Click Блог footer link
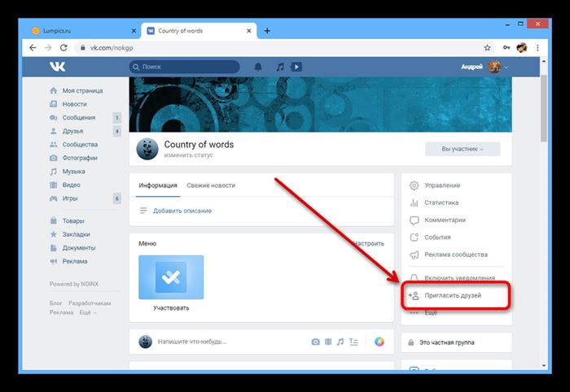 (55, 303)
